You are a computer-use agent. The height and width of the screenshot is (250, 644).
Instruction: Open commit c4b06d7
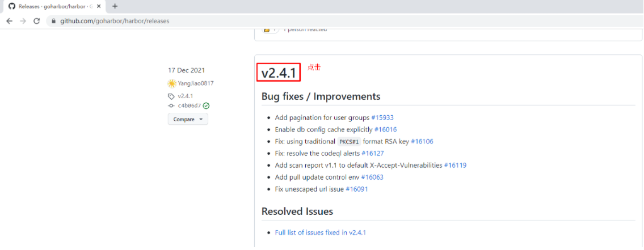tap(190, 105)
